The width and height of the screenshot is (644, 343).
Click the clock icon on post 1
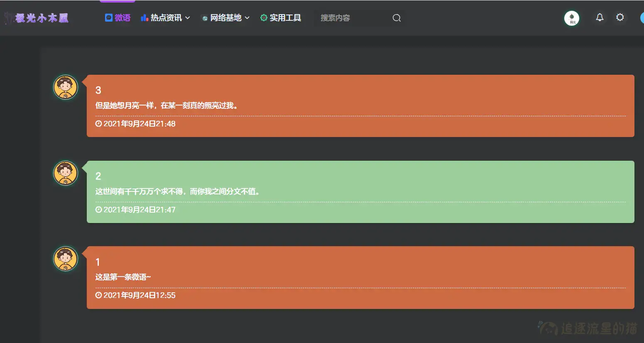[x=98, y=295]
